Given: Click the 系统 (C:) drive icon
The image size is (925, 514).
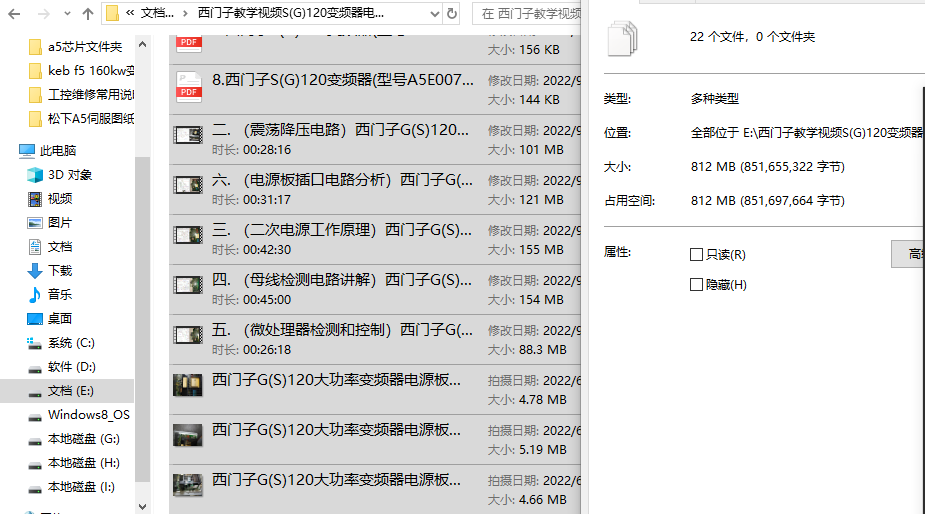Looking at the screenshot, I should point(35,343).
